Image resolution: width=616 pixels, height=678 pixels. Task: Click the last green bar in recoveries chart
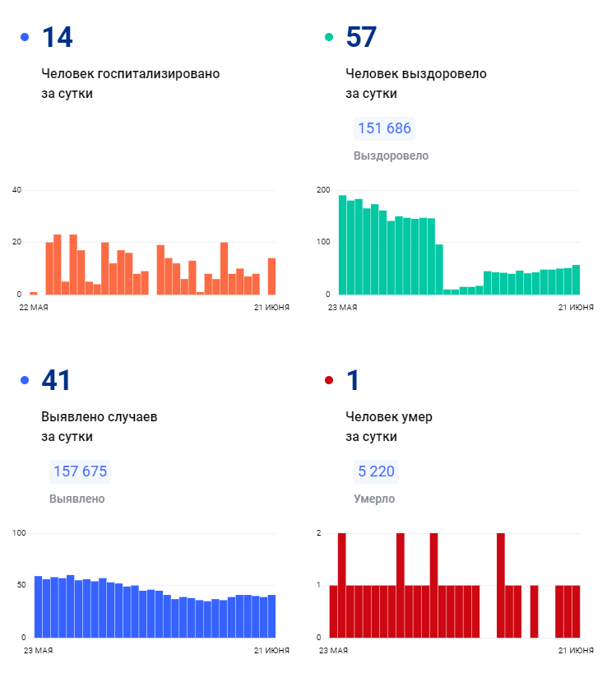coord(576,280)
